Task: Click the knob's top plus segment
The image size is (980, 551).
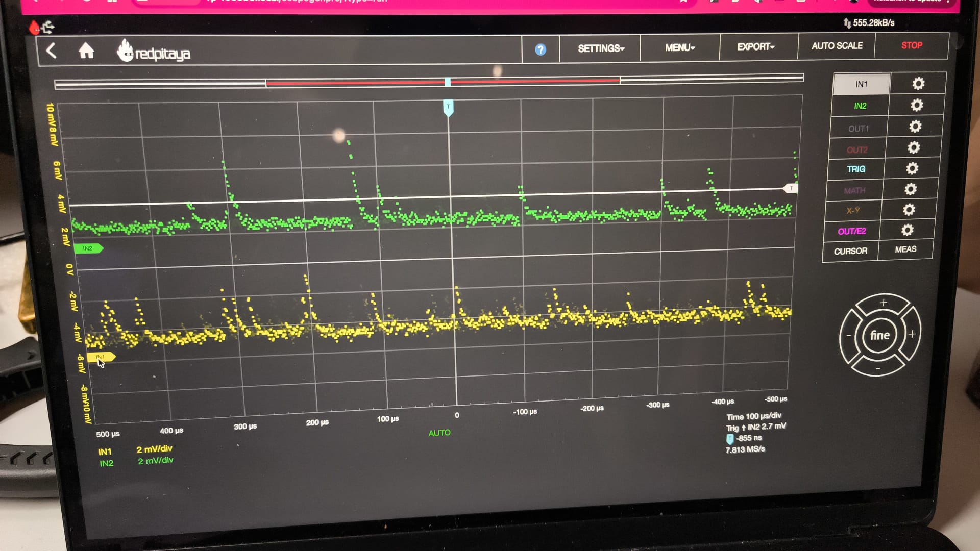Action: click(x=883, y=303)
